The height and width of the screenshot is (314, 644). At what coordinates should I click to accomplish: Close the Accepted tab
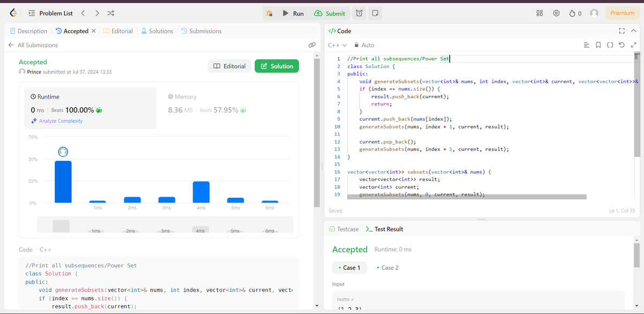pos(94,31)
